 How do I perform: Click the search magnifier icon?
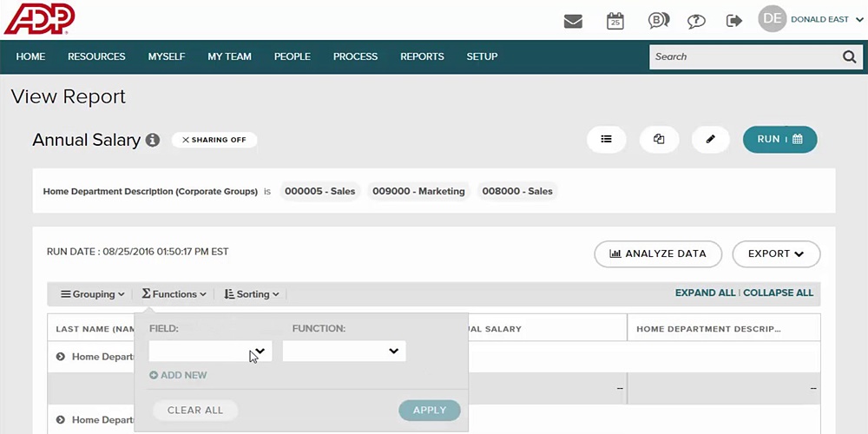pos(849,57)
